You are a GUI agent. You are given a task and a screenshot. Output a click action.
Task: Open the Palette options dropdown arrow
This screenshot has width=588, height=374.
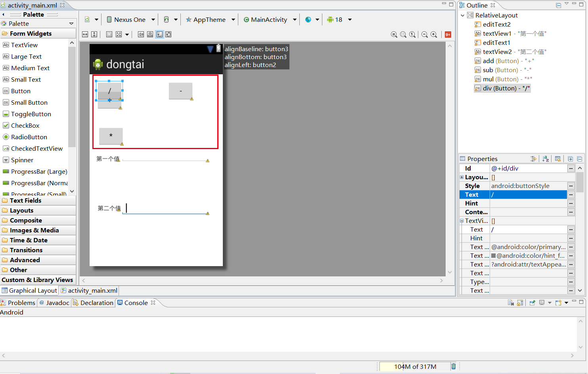pos(71,23)
